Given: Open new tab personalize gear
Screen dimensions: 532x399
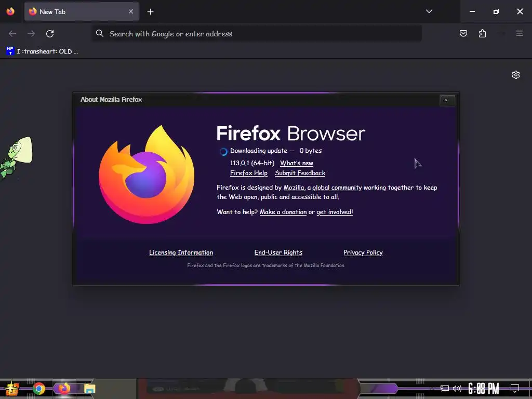Looking at the screenshot, I should coord(516,75).
